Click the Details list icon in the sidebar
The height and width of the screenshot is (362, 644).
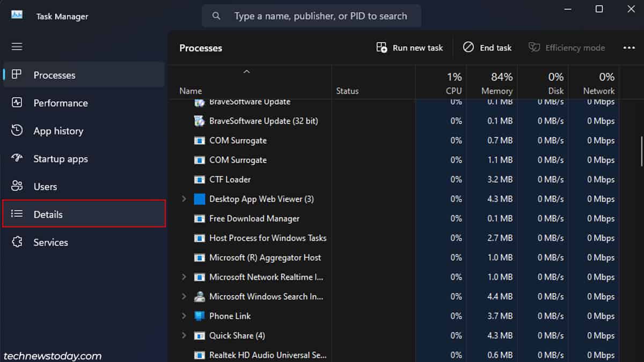tap(17, 214)
